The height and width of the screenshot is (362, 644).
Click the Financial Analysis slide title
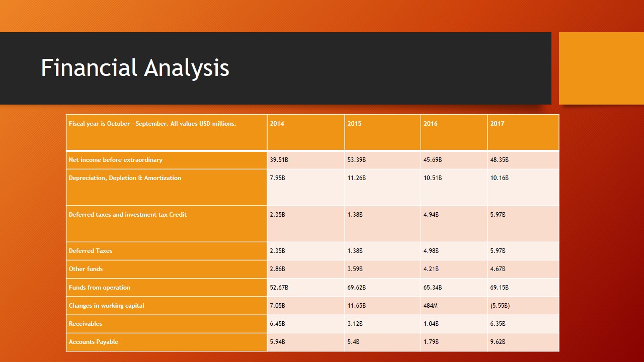(135, 68)
